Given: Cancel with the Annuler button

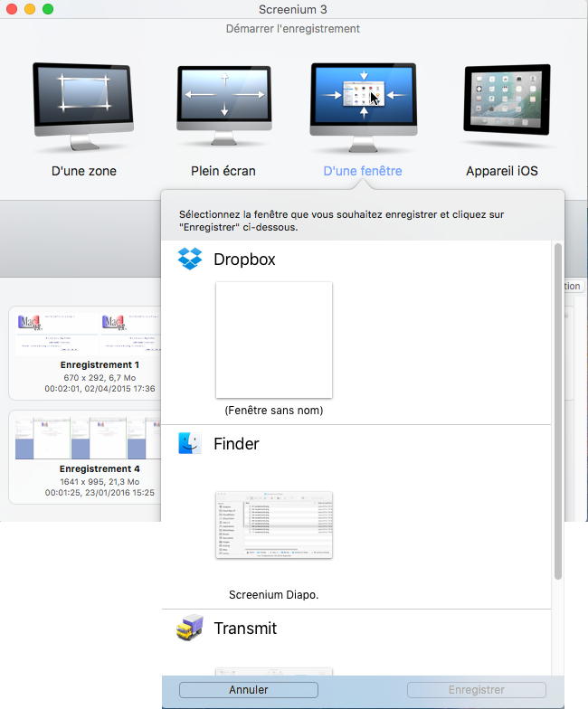Looking at the screenshot, I should point(249,689).
